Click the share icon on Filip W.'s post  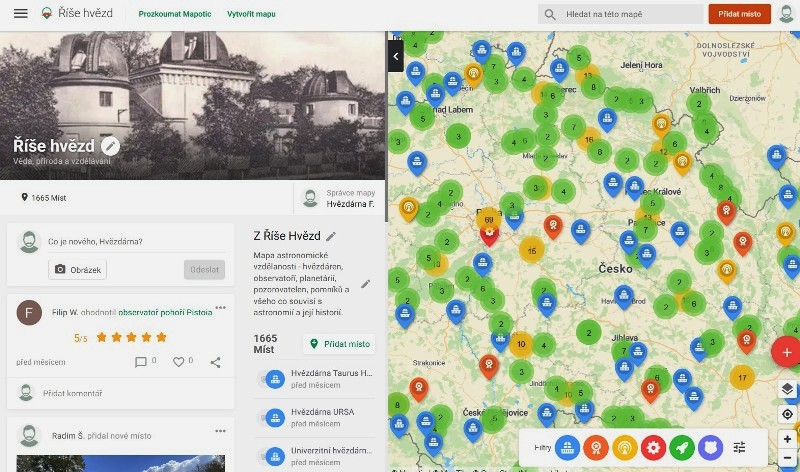(x=215, y=362)
